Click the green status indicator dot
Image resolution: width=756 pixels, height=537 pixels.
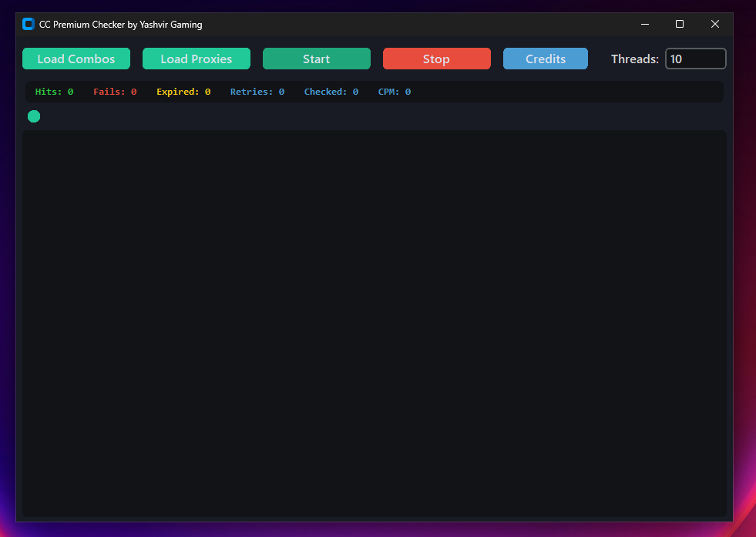pyautogui.click(x=34, y=116)
